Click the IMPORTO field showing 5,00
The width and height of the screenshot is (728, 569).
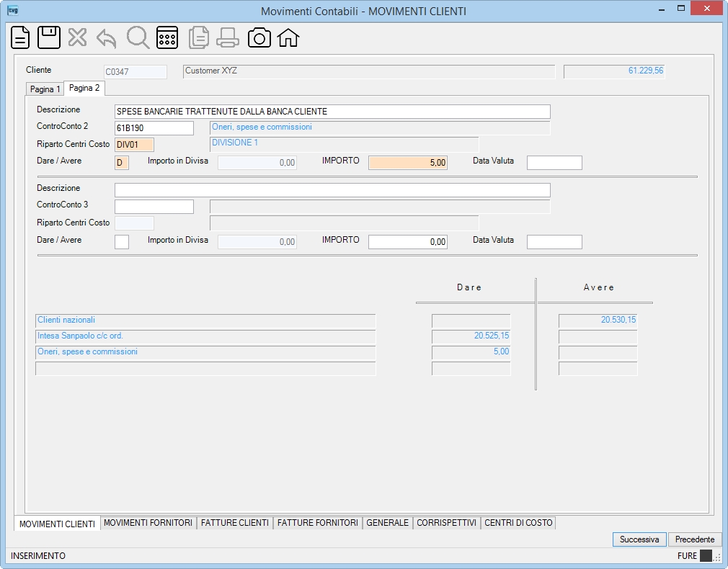click(x=408, y=163)
